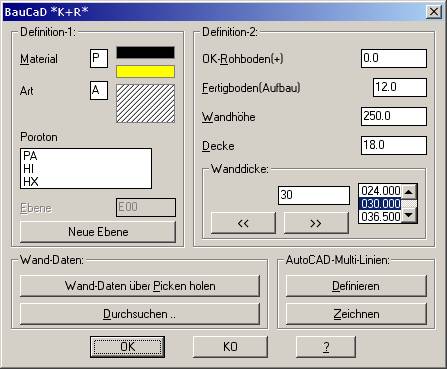Close the BauCaD dialog window
Image resolution: width=447 pixels, height=369 pixels.
click(x=434, y=12)
